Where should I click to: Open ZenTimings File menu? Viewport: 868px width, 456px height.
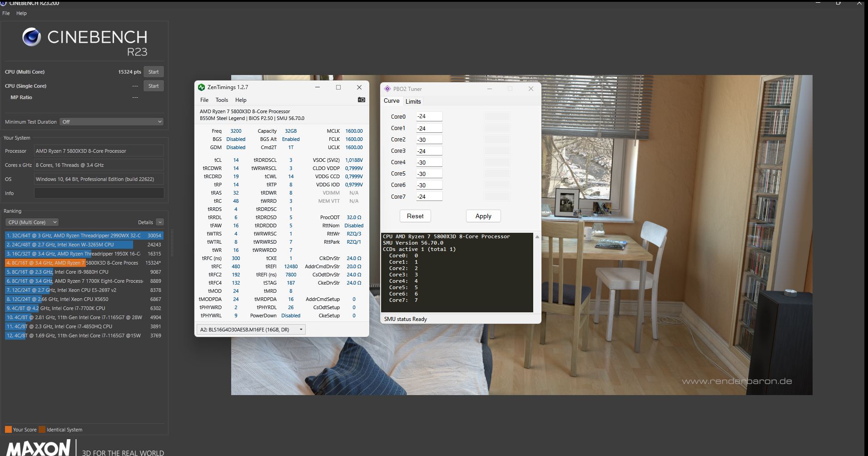tap(204, 100)
